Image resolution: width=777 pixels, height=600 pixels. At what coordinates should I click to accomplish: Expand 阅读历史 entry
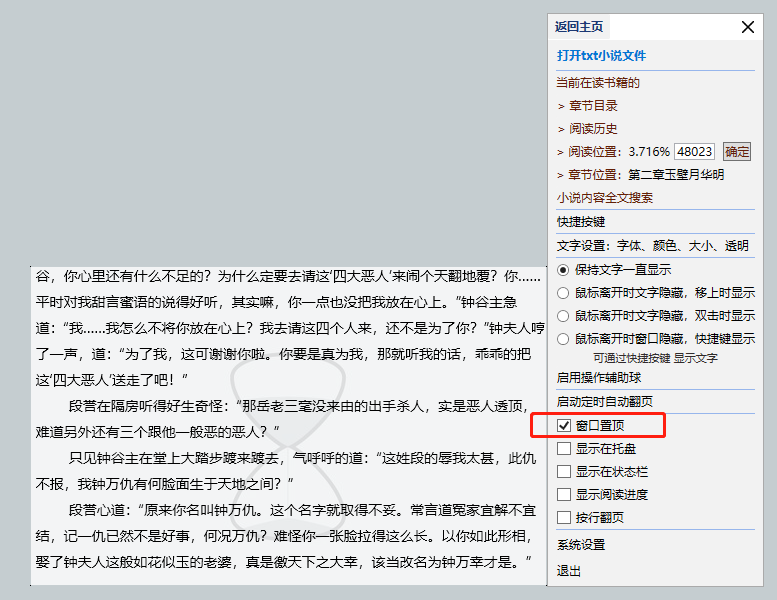pos(593,128)
